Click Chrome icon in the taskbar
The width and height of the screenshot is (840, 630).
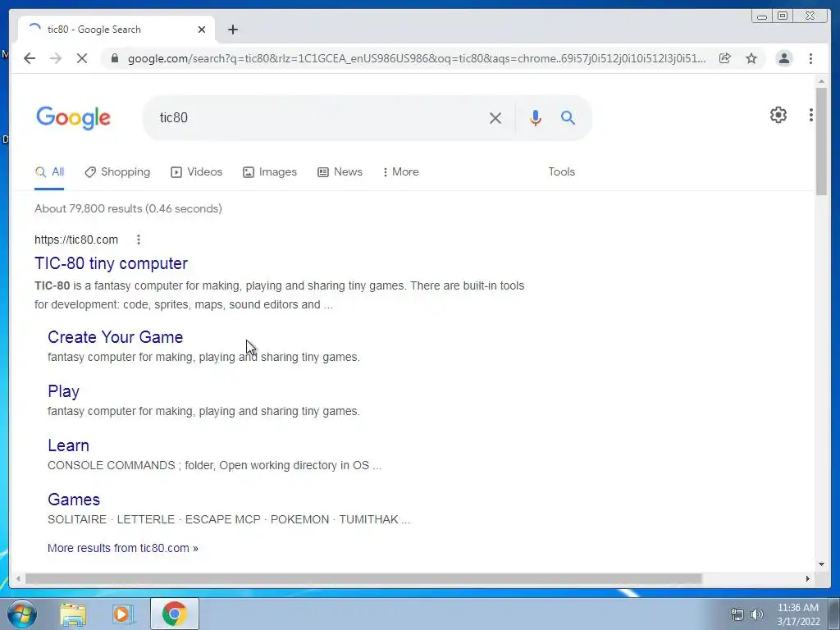coord(174,614)
